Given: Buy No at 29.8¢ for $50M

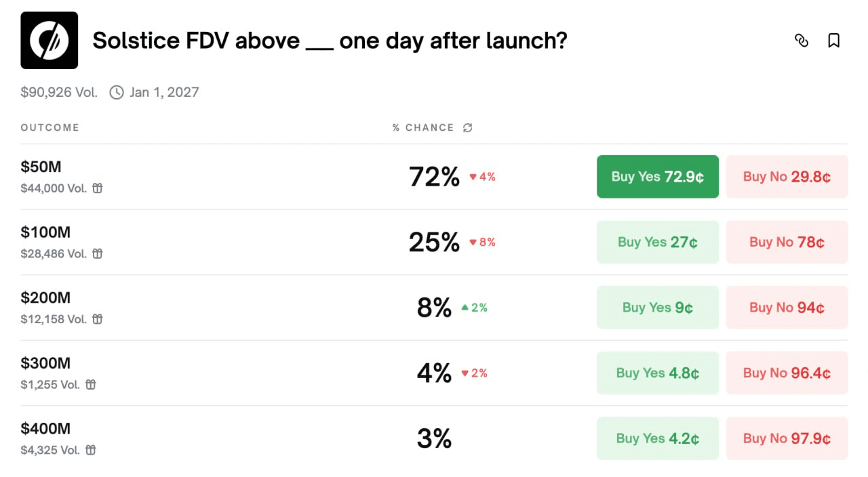Looking at the screenshot, I should click(787, 177).
